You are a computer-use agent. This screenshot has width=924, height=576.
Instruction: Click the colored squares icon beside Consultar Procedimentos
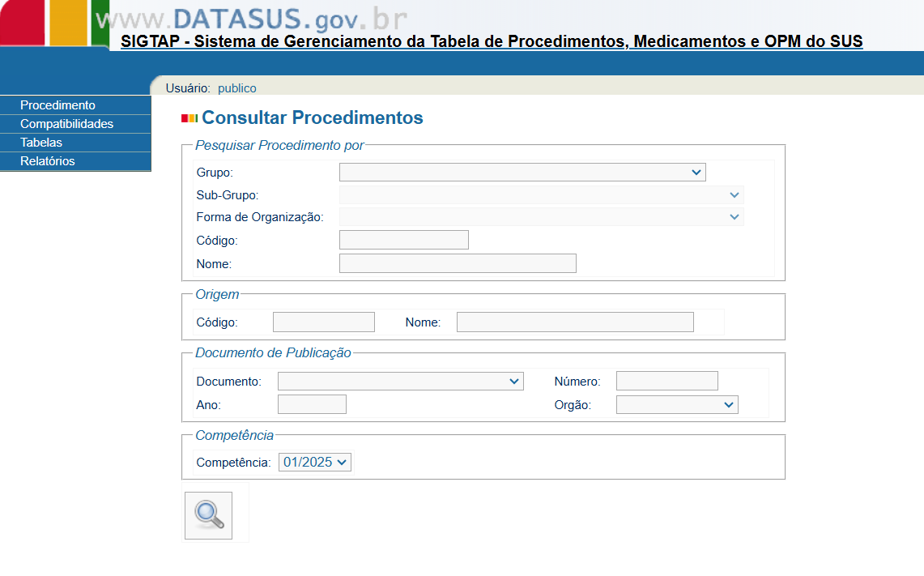(189, 118)
